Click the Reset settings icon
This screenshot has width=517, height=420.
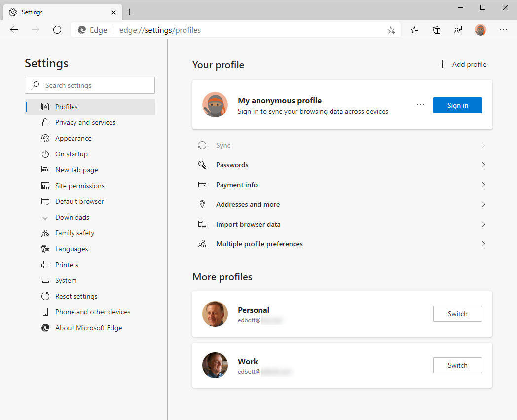coord(45,296)
